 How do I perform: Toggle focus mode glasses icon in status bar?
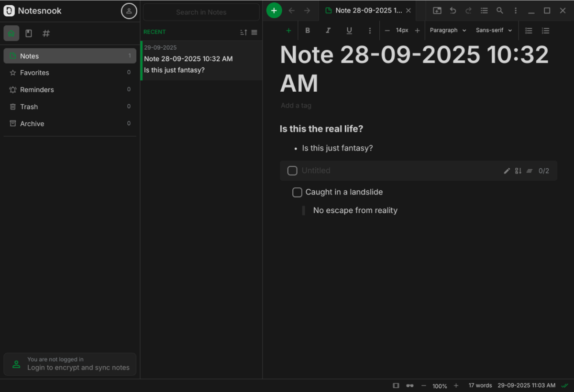(409, 385)
